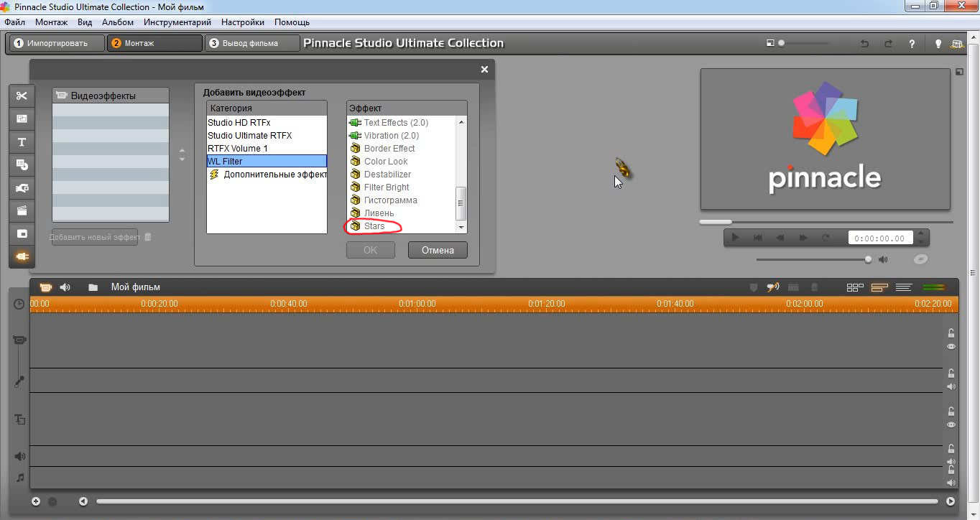Click the DVD disc icon under the preview
Screen dimensions: 980x520
coord(921,259)
